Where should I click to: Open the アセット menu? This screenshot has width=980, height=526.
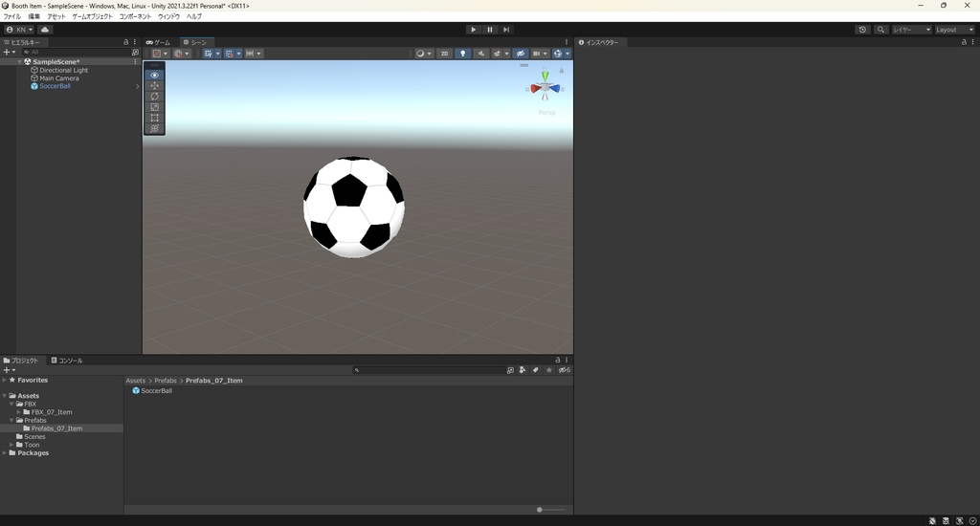tap(56, 17)
